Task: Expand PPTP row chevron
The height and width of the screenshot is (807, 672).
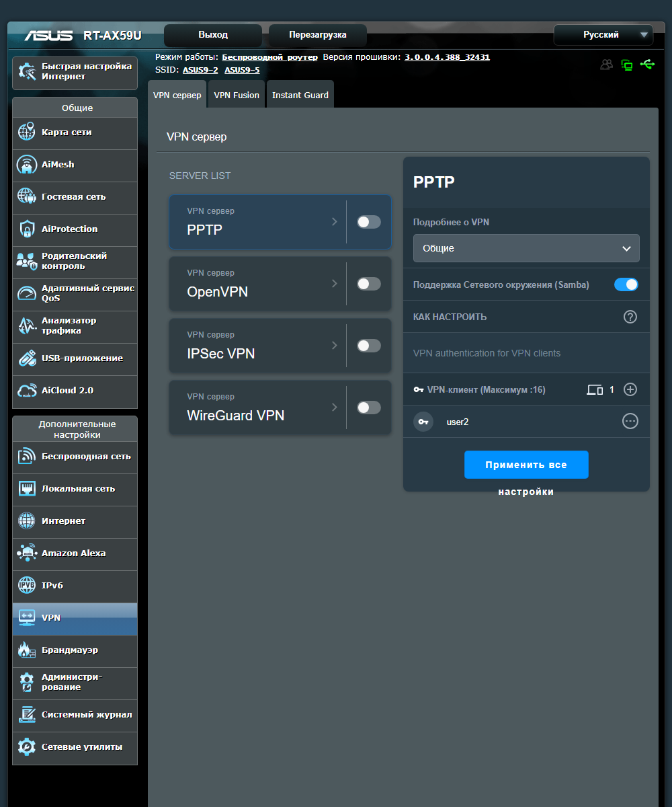Action: point(335,221)
